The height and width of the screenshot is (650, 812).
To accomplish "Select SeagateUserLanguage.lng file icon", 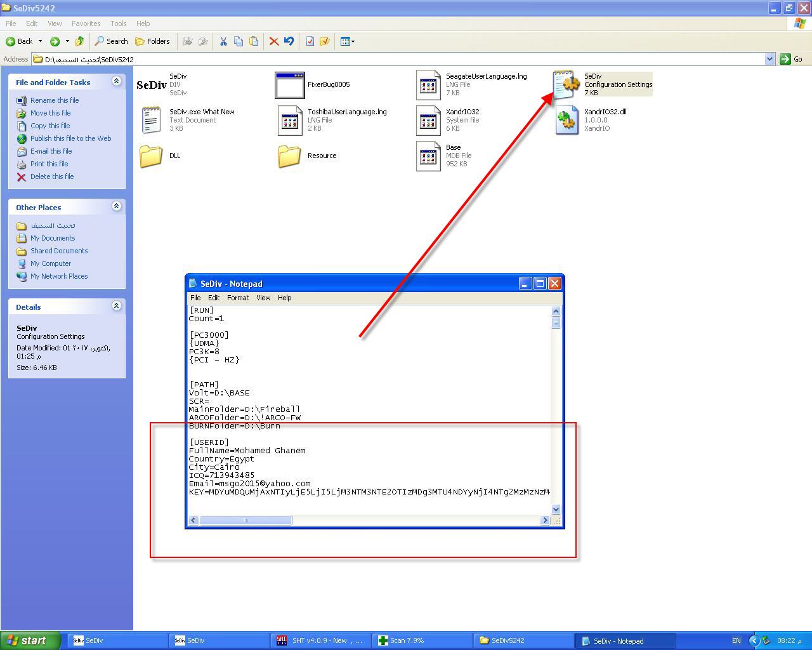I will 428,85.
